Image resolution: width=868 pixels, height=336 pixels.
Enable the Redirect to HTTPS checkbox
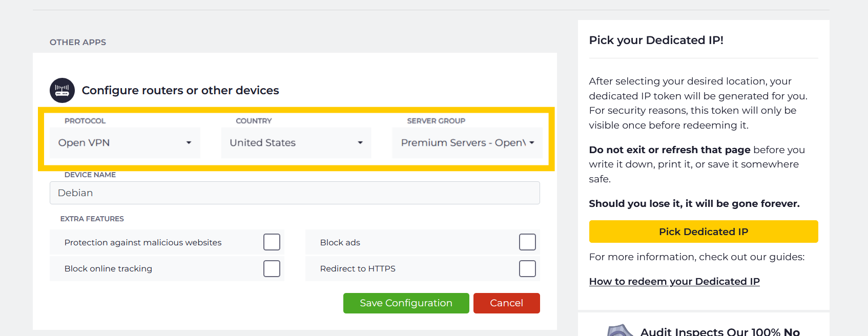(527, 269)
